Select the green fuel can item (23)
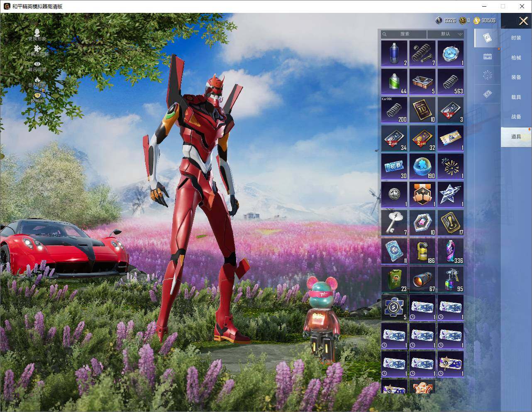This screenshot has height=412, width=532. point(394,279)
